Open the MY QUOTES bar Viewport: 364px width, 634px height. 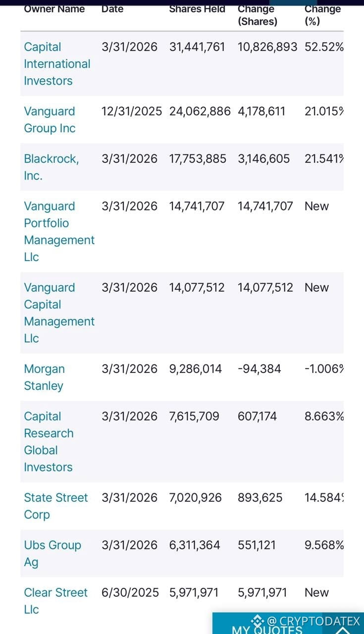click(x=288, y=624)
